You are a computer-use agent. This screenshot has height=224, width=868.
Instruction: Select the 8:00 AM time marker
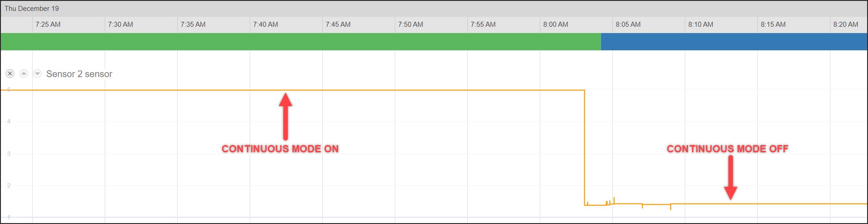click(556, 24)
